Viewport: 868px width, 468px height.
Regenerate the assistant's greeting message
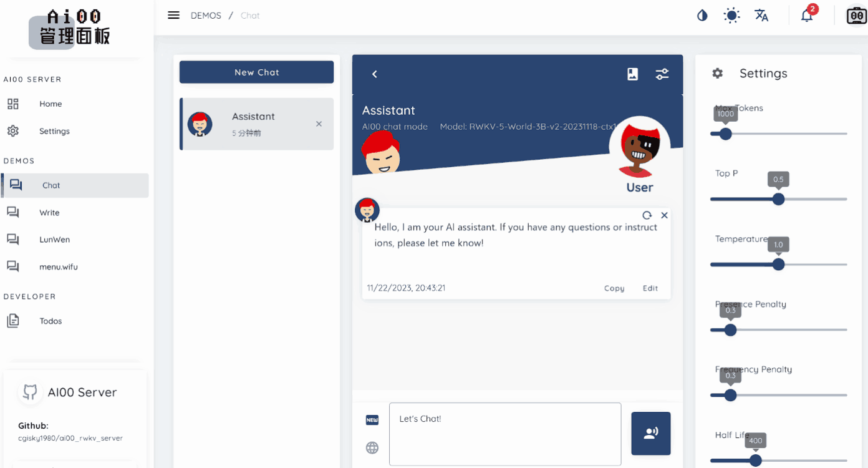(647, 215)
